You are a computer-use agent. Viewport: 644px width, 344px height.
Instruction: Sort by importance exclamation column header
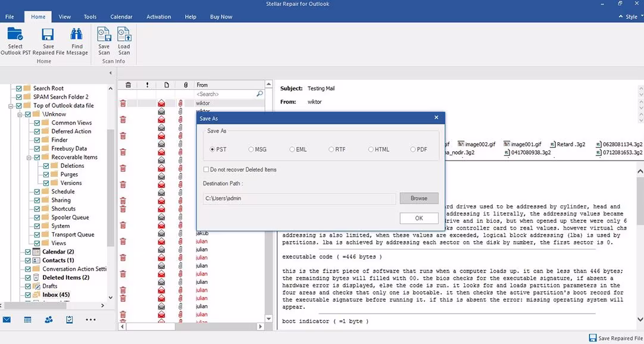tap(147, 85)
